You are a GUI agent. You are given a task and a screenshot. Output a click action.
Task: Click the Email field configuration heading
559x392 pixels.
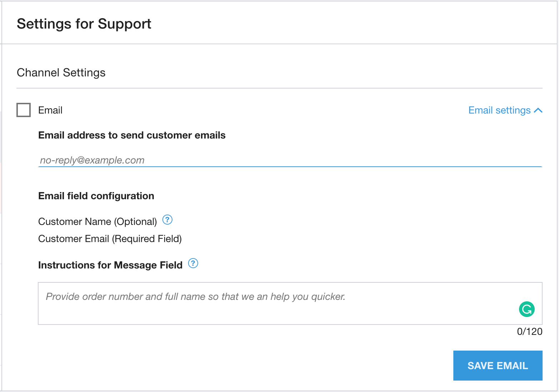pyautogui.click(x=96, y=196)
